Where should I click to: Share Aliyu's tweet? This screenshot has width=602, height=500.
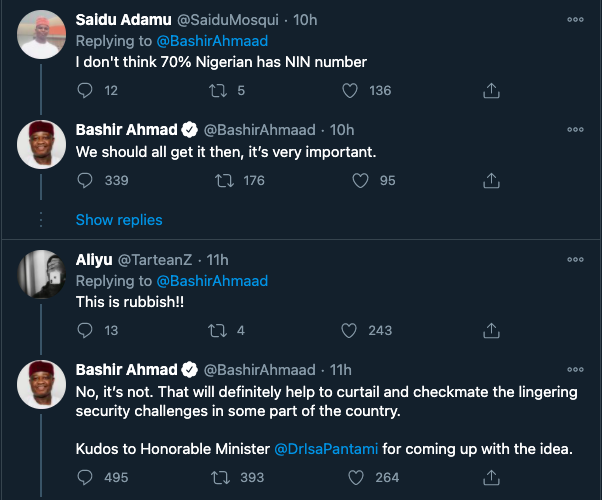(491, 330)
